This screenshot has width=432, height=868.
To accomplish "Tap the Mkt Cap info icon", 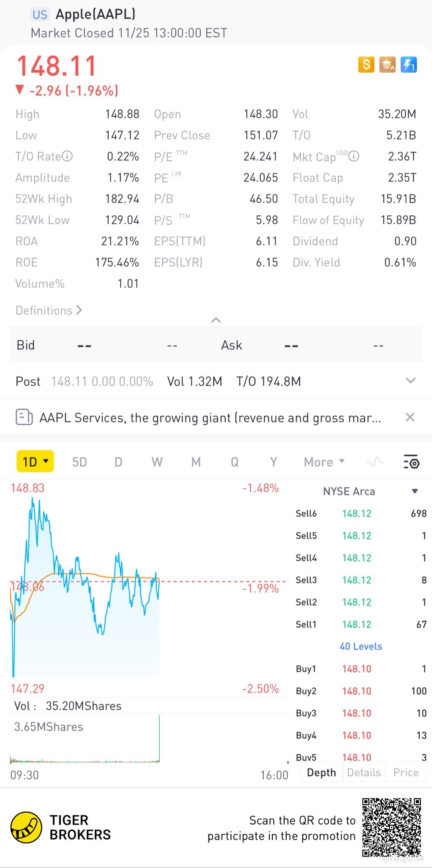I will [x=354, y=156].
